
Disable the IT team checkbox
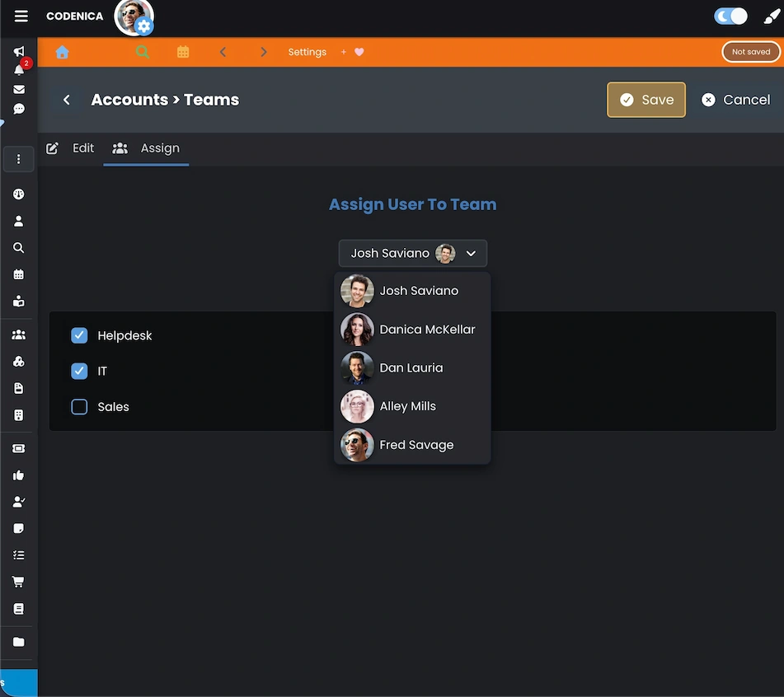coord(79,371)
